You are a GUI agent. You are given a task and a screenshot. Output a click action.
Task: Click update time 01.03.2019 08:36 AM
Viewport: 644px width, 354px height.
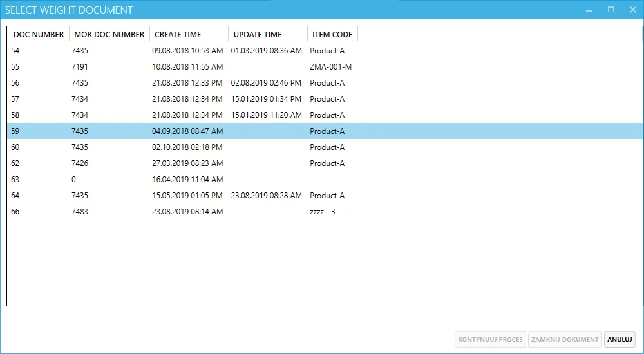tap(267, 51)
